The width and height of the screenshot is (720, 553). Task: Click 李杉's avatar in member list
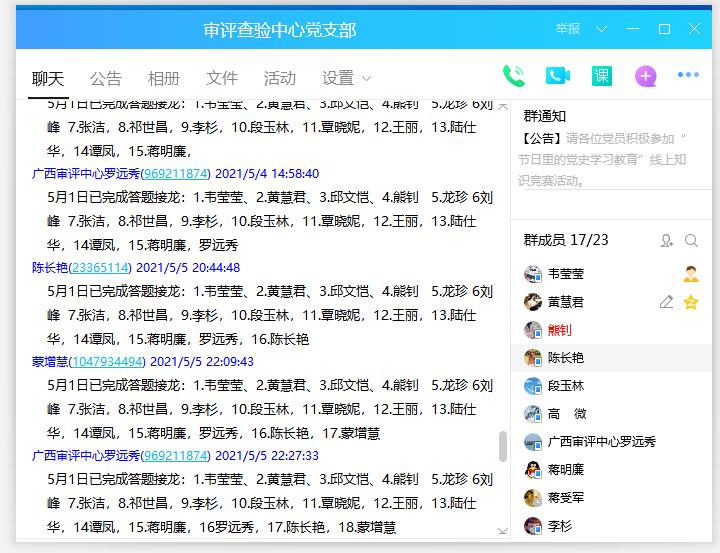pos(533,526)
